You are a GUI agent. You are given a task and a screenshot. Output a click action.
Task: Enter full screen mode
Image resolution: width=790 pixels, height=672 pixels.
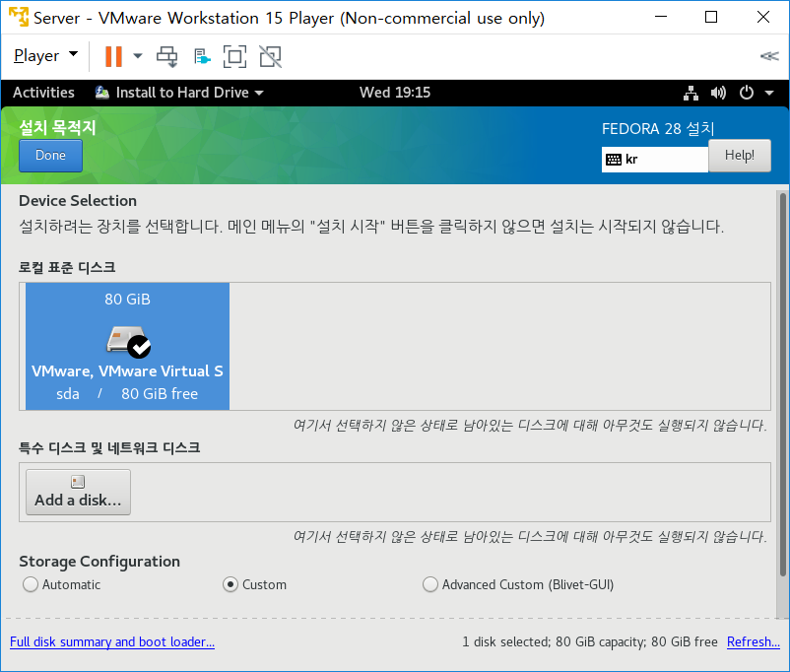(234, 56)
